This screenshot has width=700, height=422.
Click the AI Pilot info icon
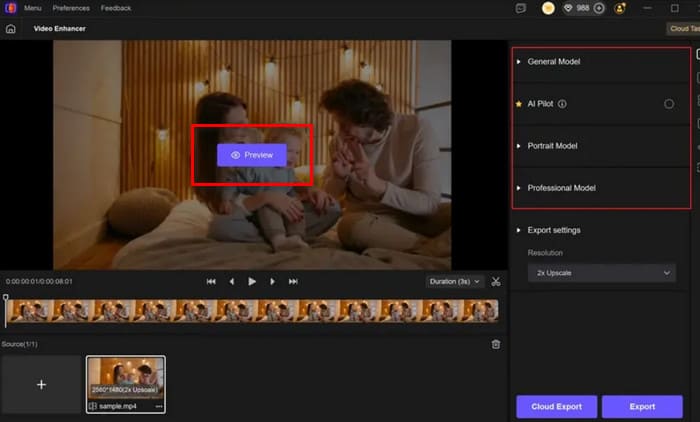(x=563, y=104)
